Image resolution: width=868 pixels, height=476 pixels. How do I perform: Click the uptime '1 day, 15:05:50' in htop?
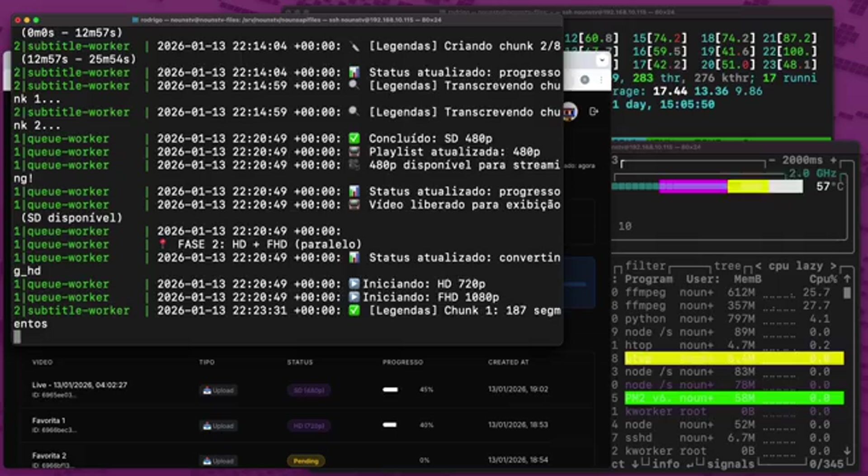(664, 105)
